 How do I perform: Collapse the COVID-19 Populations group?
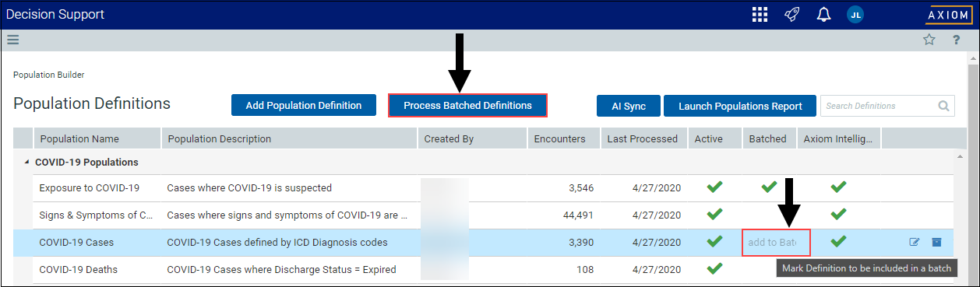[27, 163]
